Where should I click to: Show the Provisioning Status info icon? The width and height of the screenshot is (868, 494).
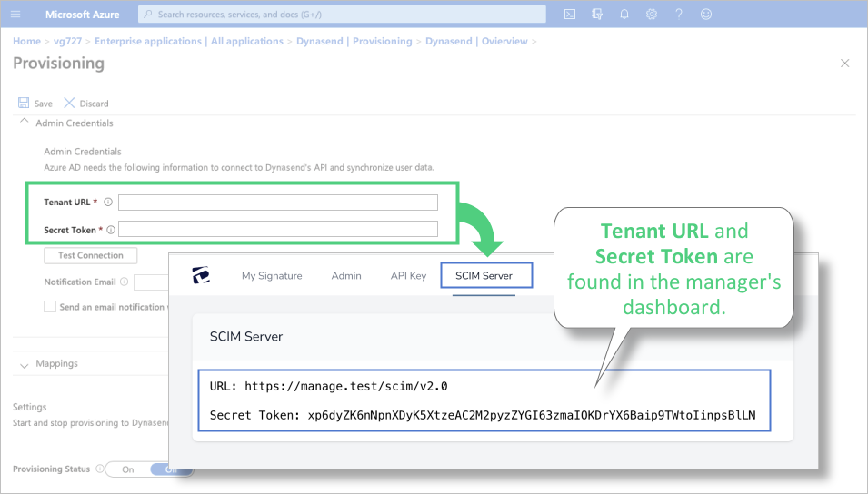click(x=100, y=469)
